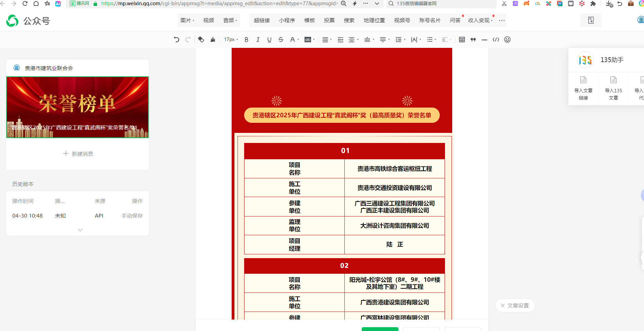Open the browser extensions puzzle icon
This screenshot has height=331, width=644.
[593, 3]
